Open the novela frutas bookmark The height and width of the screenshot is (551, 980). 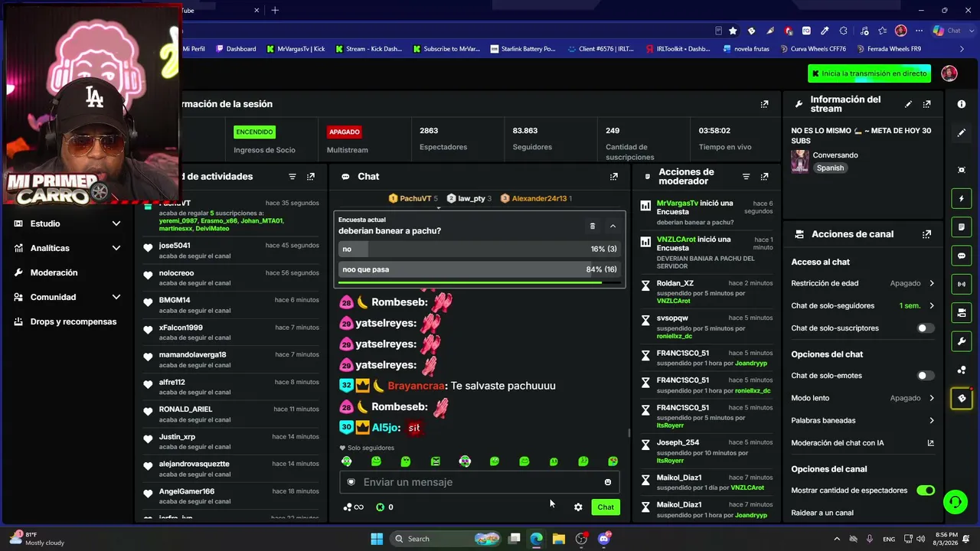(x=746, y=49)
